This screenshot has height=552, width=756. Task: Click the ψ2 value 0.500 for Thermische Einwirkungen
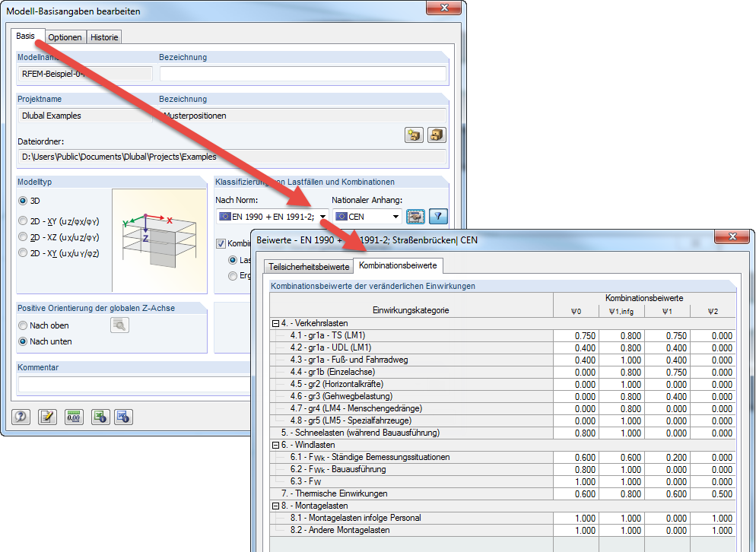pyautogui.click(x=713, y=493)
